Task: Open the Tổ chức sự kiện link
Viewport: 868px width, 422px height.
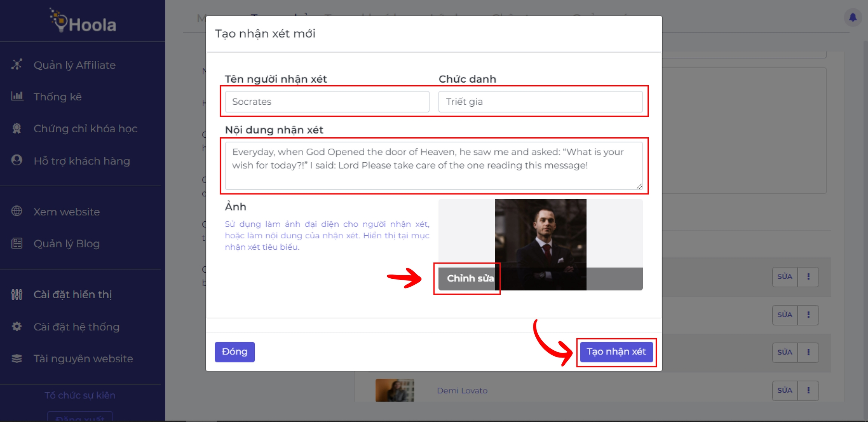Action: point(80,395)
